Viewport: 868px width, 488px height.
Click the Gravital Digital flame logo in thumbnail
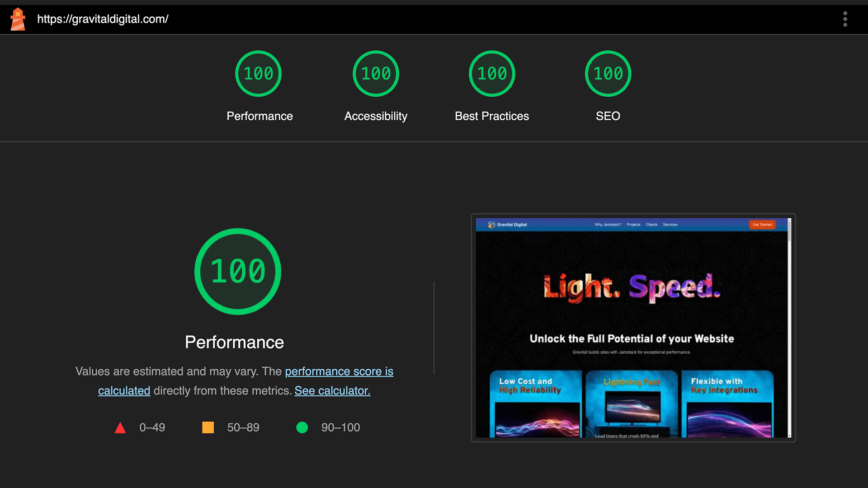click(x=491, y=224)
